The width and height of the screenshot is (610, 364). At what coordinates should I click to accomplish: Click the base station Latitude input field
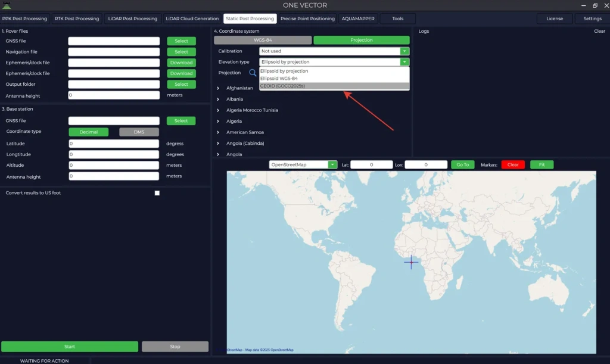pyautogui.click(x=113, y=143)
